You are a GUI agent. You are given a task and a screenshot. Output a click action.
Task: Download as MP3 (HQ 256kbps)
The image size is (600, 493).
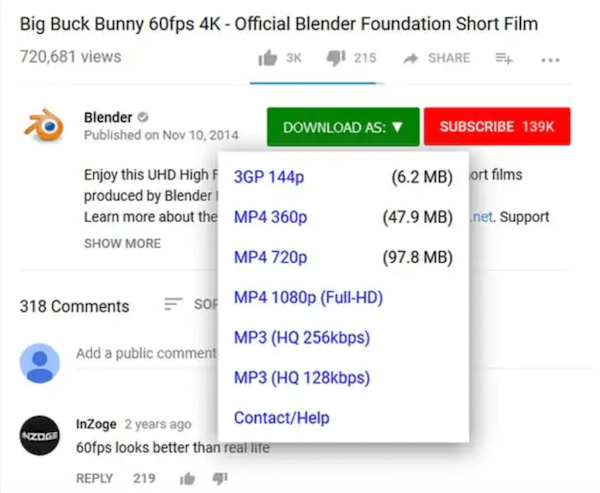click(302, 338)
